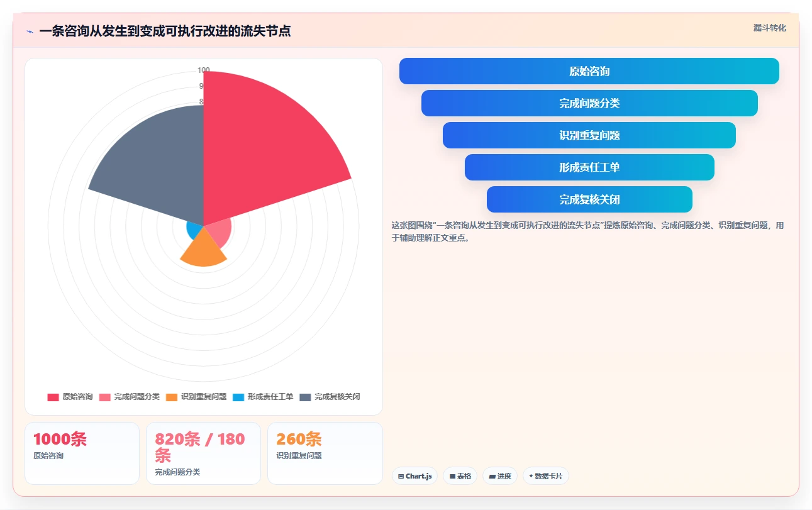
Task: Toggle the 完成复核关闭 legend color swatch
Action: (305, 397)
